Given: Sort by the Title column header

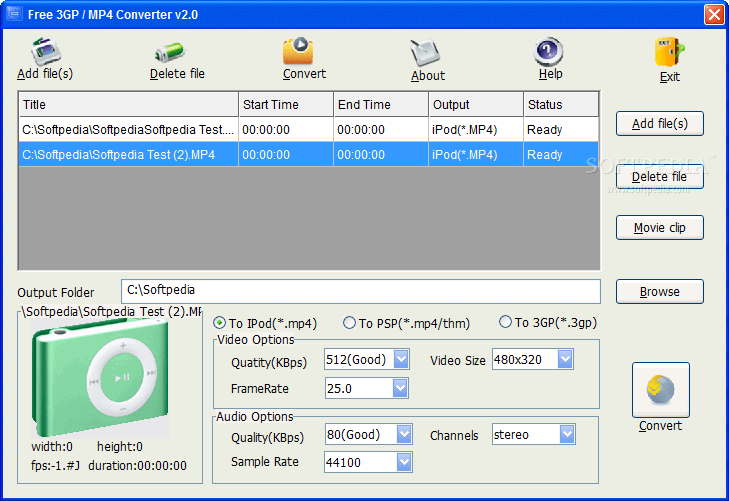Looking at the screenshot, I should click(128, 104).
